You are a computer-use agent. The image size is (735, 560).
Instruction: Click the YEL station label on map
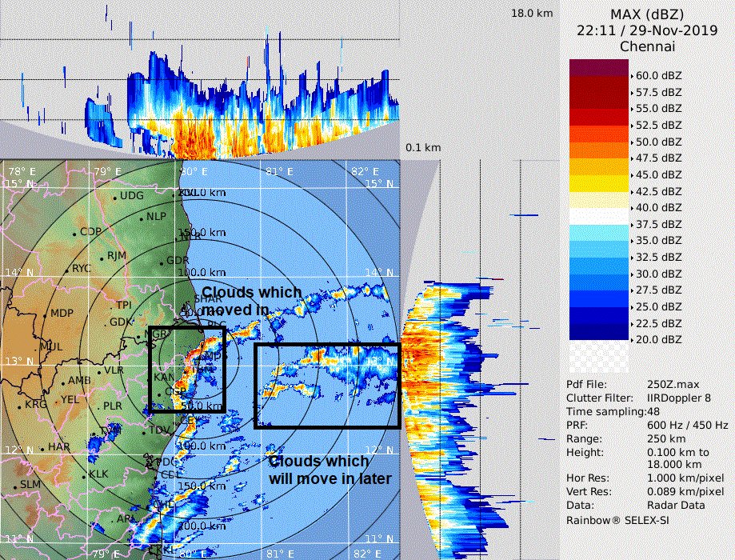click(x=70, y=400)
